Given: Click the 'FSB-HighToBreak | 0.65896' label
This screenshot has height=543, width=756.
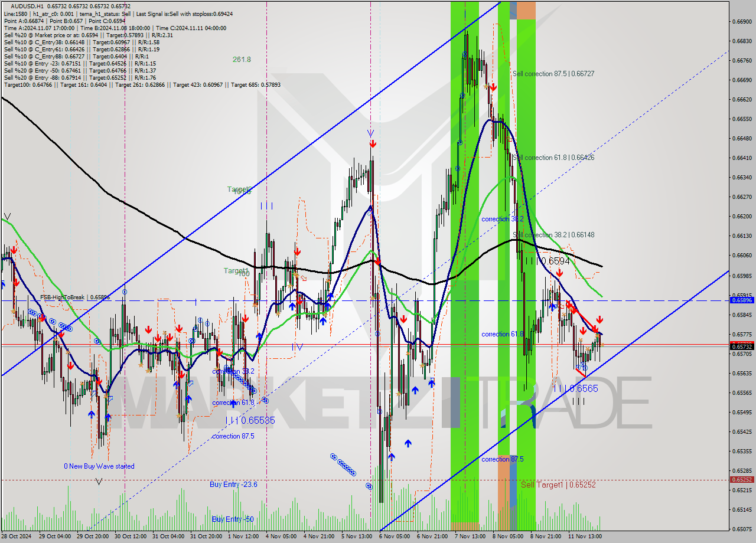Looking at the screenshot, I should [75, 297].
